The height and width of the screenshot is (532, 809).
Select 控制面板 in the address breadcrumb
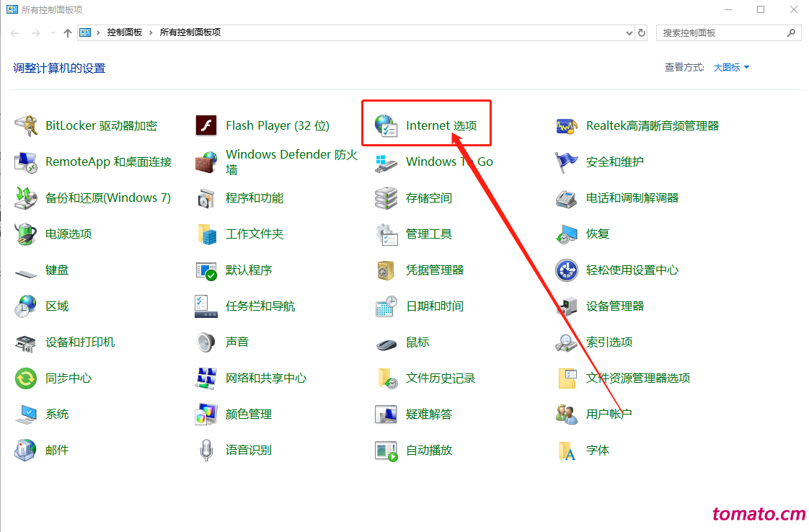click(x=124, y=32)
